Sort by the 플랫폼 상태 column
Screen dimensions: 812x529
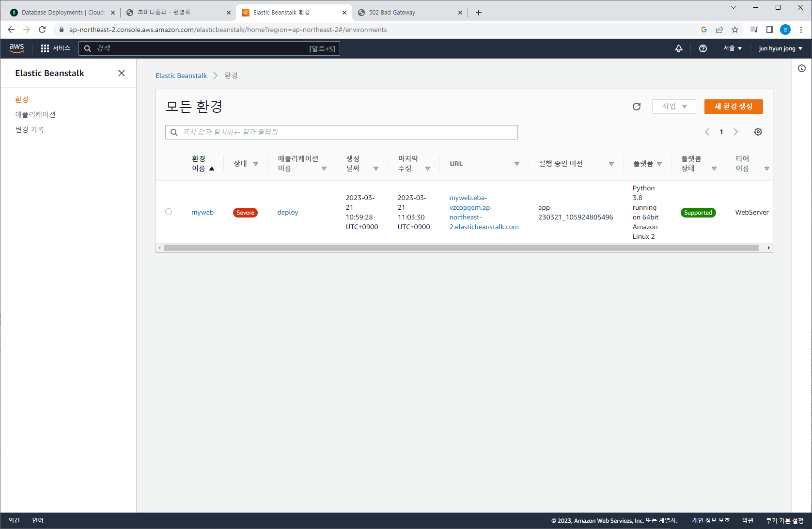click(714, 169)
